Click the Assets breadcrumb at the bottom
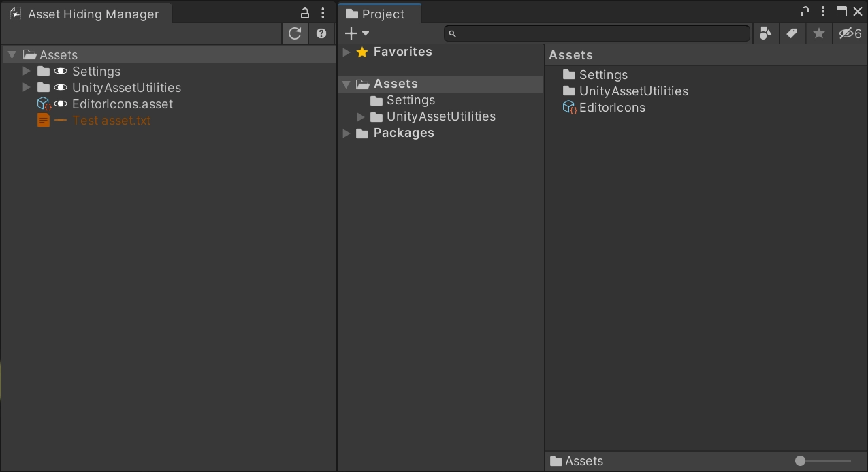This screenshot has height=472, width=868. click(584, 461)
